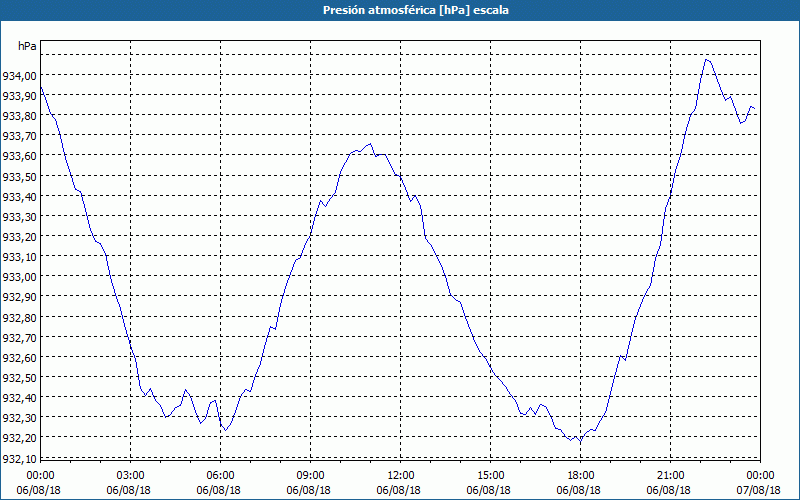The image size is (800, 500).
Task: Click the 933,50 y-axis value
Action: point(19,177)
